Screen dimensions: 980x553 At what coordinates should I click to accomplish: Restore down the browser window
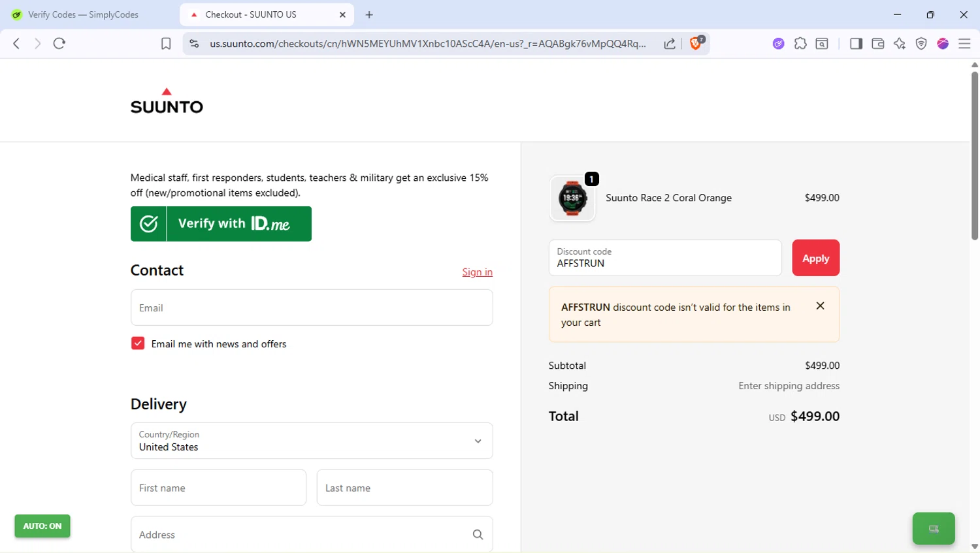[x=930, y=14]
